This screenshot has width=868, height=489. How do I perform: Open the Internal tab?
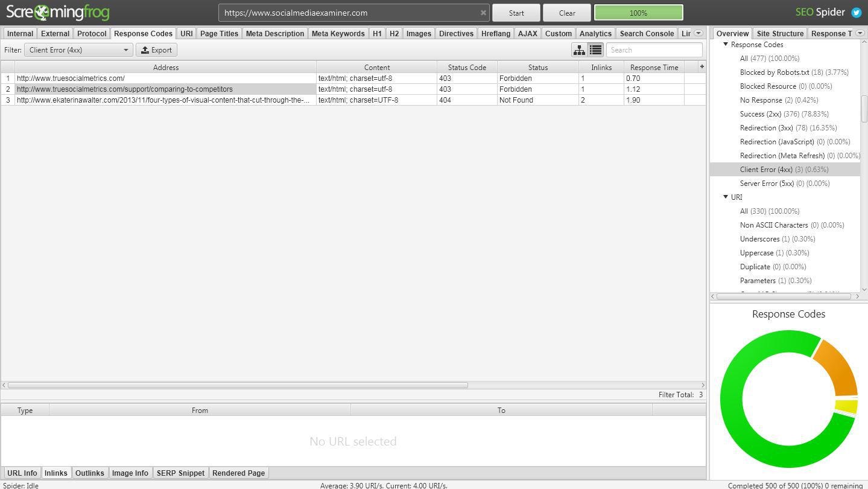(x=20, y=34)
